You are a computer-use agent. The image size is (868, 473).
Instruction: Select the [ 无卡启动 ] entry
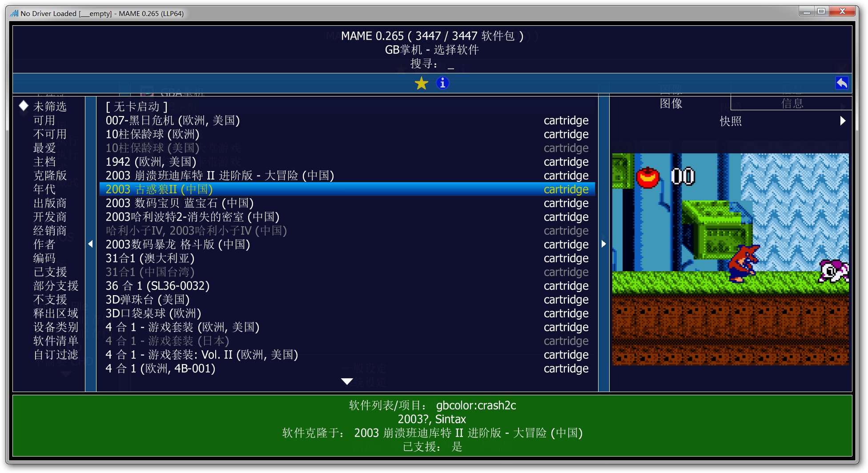coord(347,107)
